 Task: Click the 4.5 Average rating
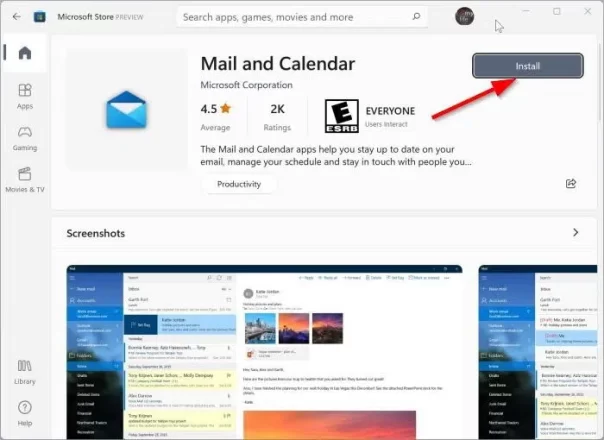pos(216,117)
